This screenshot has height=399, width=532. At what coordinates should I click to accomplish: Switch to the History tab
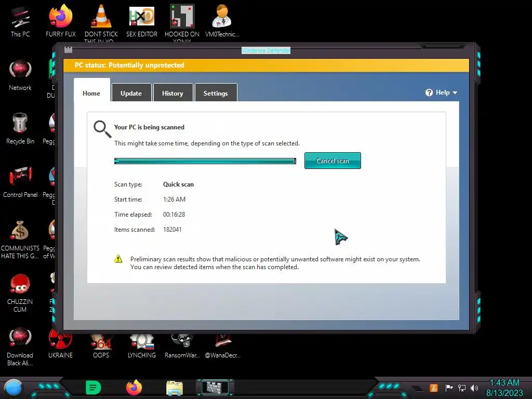172,93
